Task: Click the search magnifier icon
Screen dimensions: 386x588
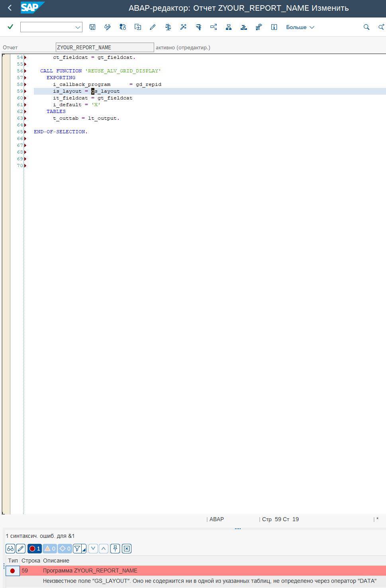Action: (x=366, y=27)
